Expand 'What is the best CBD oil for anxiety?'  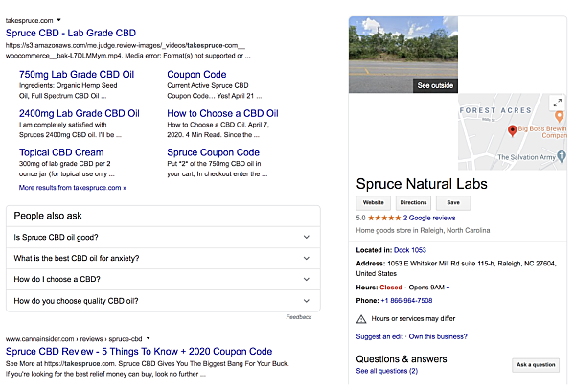tap(163, 258)
